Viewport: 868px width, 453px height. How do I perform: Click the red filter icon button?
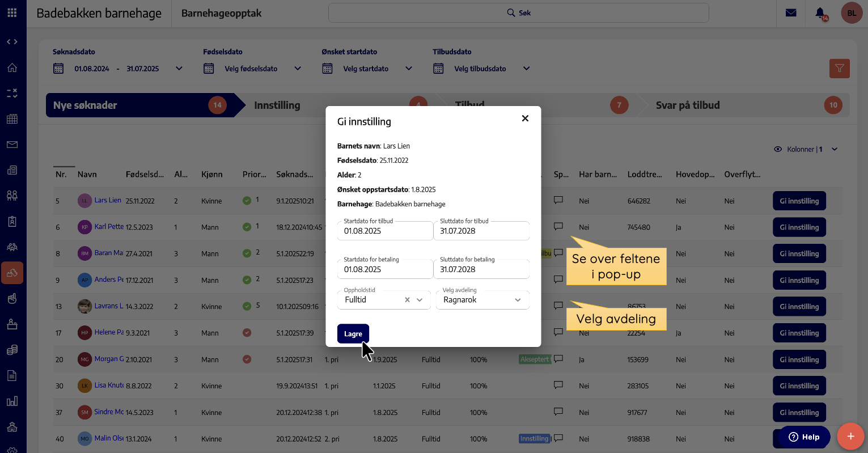839,69
